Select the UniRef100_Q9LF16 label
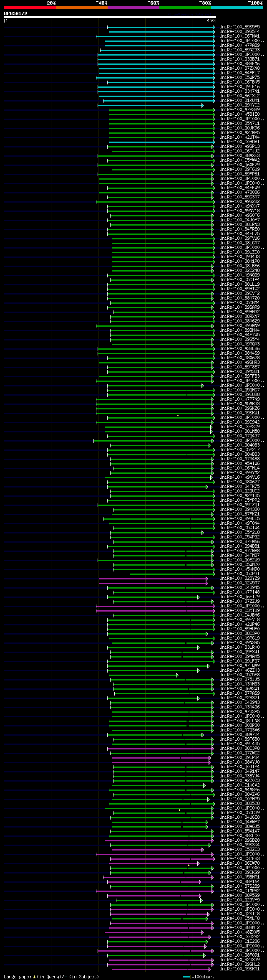 coord(239,86)
